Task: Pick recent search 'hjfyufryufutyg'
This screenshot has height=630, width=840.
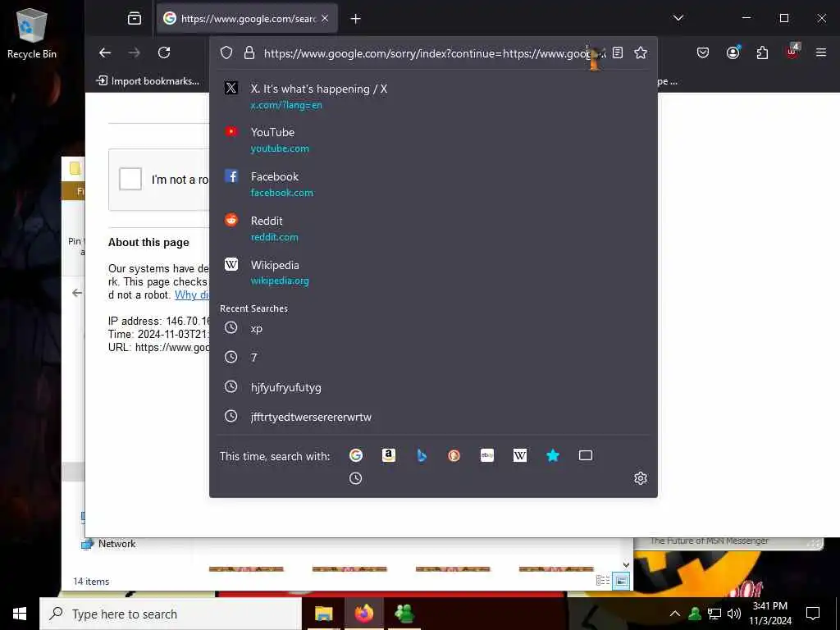Action: [433, 387]
